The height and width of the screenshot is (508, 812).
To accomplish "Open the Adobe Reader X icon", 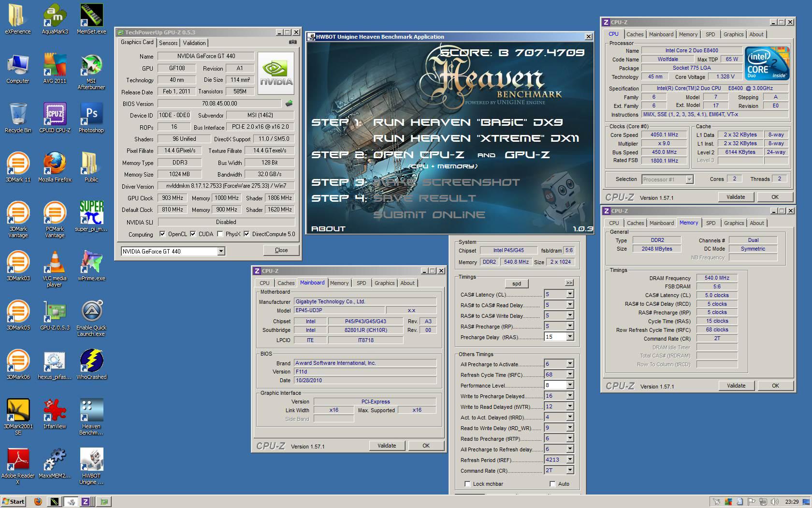I will 18,467.
